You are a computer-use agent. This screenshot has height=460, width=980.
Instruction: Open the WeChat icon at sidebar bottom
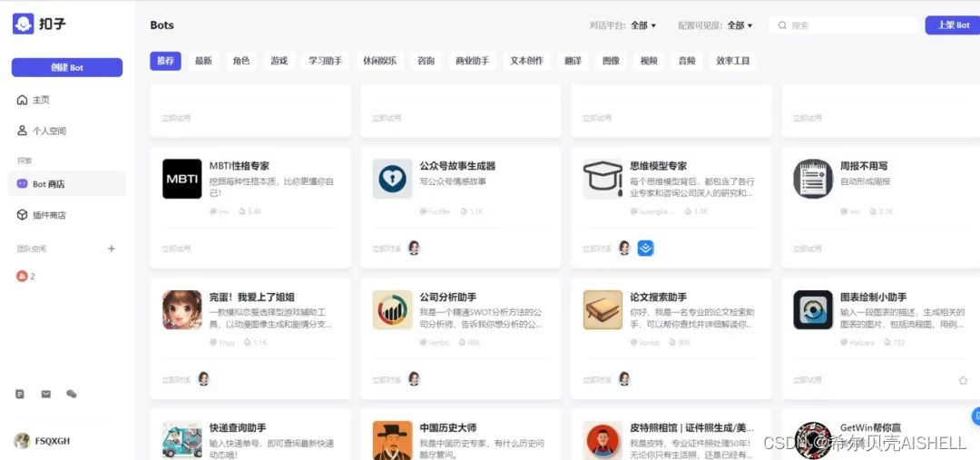[72, 395]
